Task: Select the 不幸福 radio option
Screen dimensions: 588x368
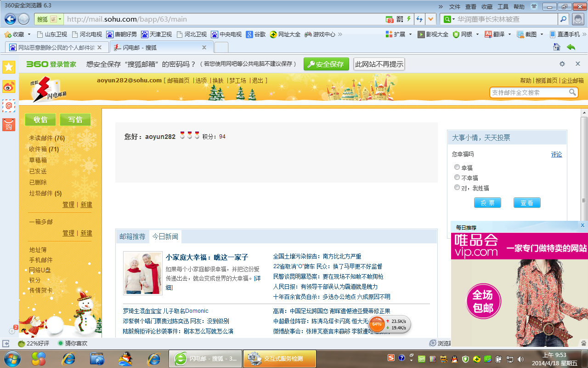Action: [x=457, y=178]
